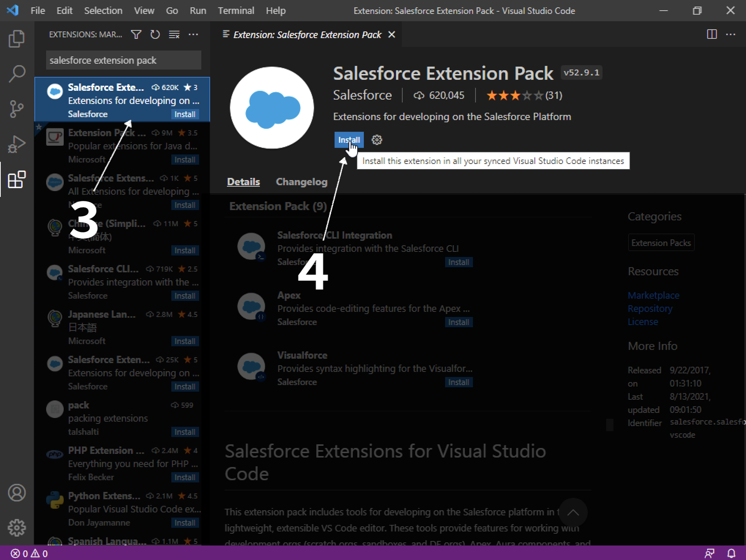Click the main blue Install button
The image size is (746, 560).
pos(349,140)
